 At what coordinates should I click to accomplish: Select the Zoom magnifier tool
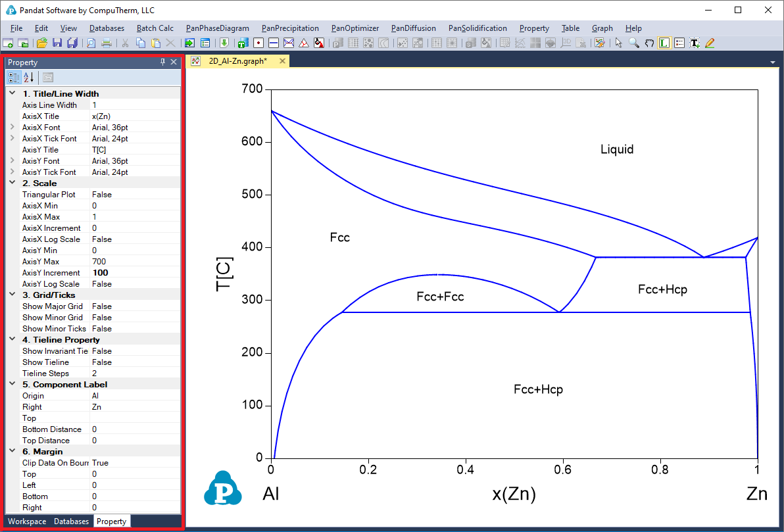click(633, 43)
